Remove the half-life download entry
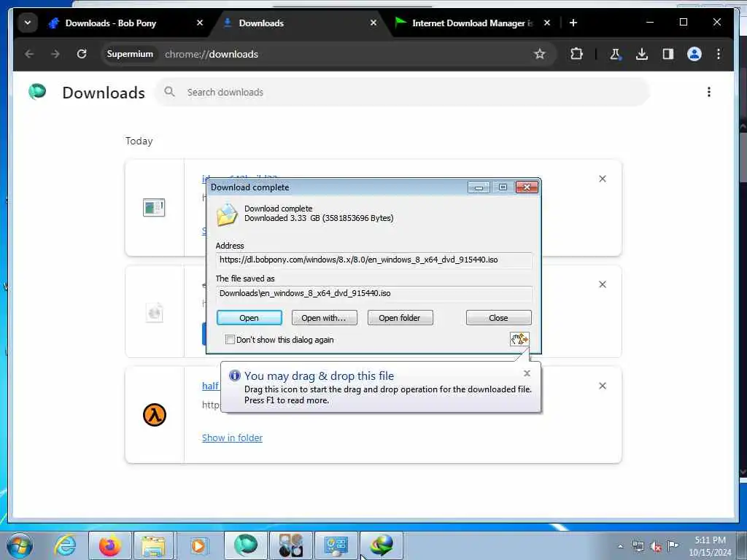 click(x=603, y=386)
